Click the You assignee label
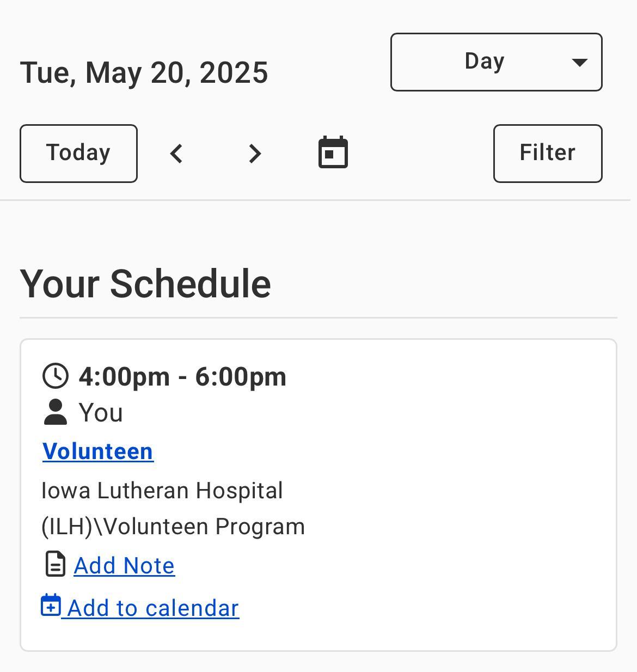Image resolution: width=637 pixels, height=672 pixels. (x=101, y=413)
